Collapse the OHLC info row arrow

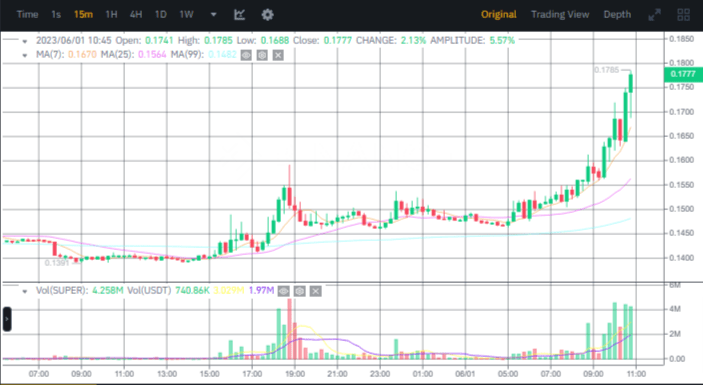(25, 41)
